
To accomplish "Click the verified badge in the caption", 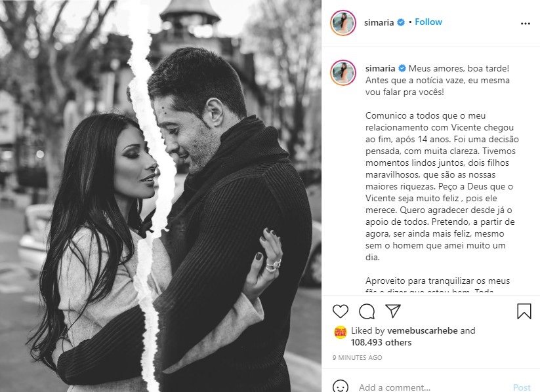I will [402, 68].
